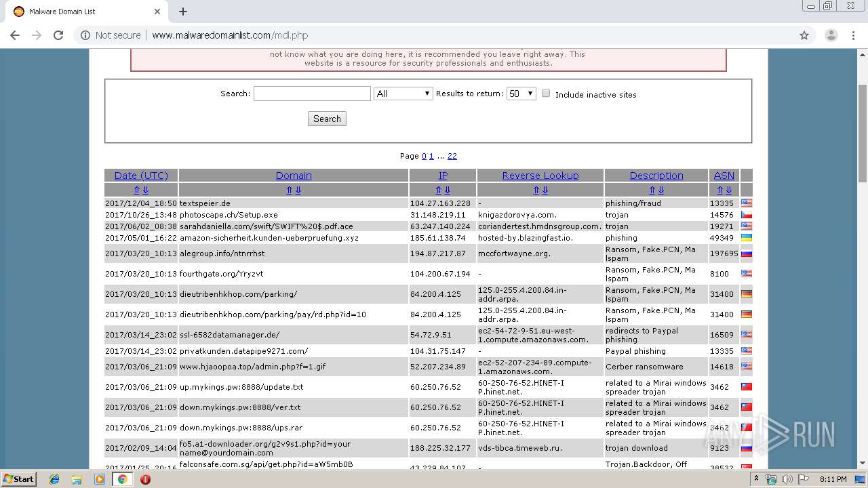Sort Description ascending with up arrow

click(652, 190)
